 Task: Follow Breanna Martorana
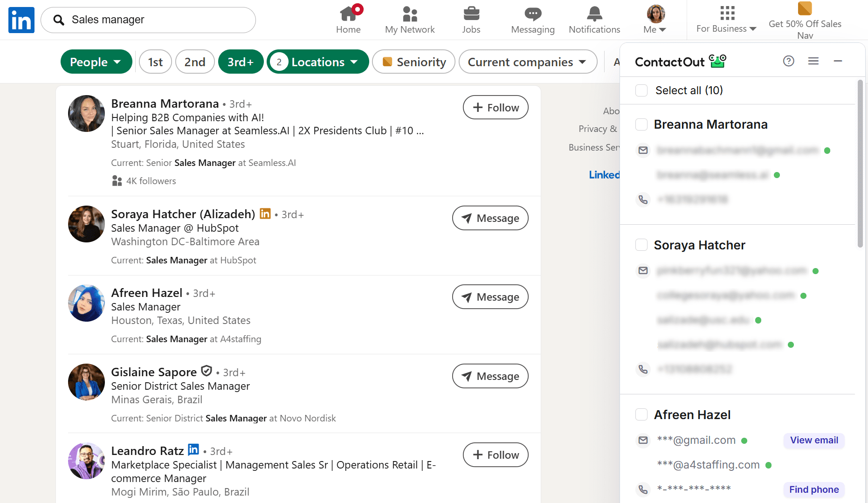(495, 108)
